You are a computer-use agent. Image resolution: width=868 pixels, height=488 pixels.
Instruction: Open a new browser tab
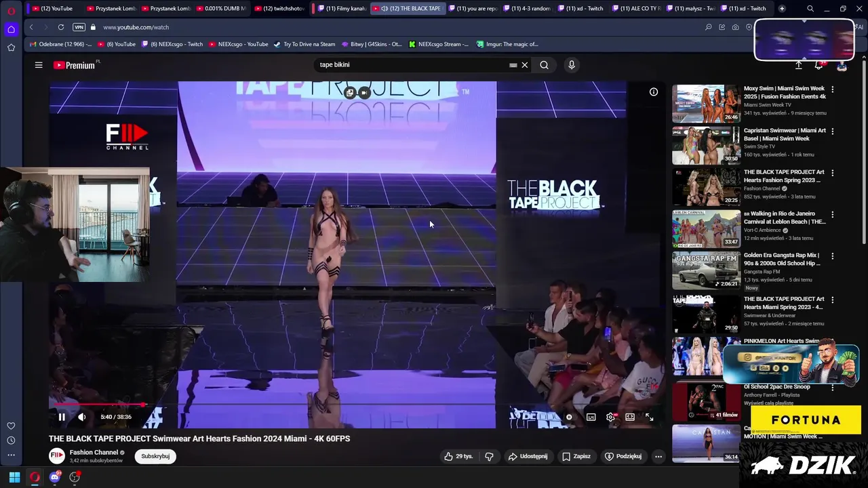pyautogui.click(x=782, y=8)
